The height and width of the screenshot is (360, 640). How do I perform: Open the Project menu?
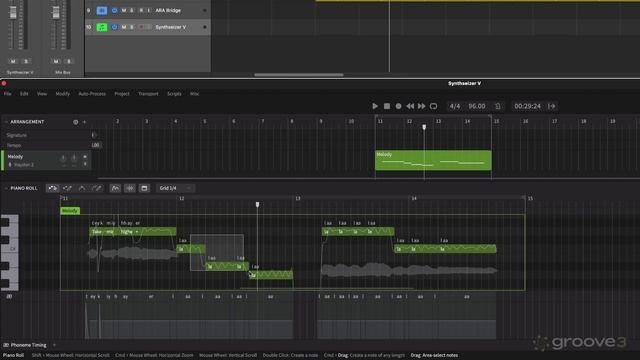pyautogui.click(x=122, y=94)
